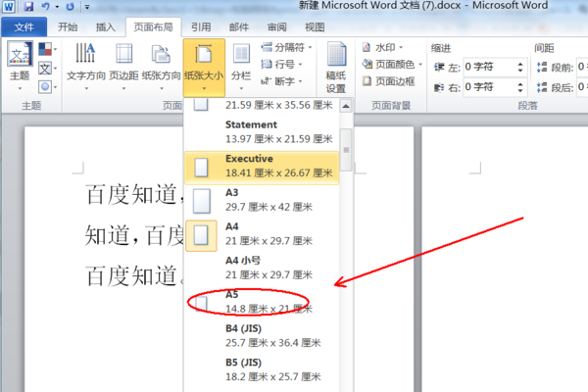Select A5 paper size

pos(262,302)
